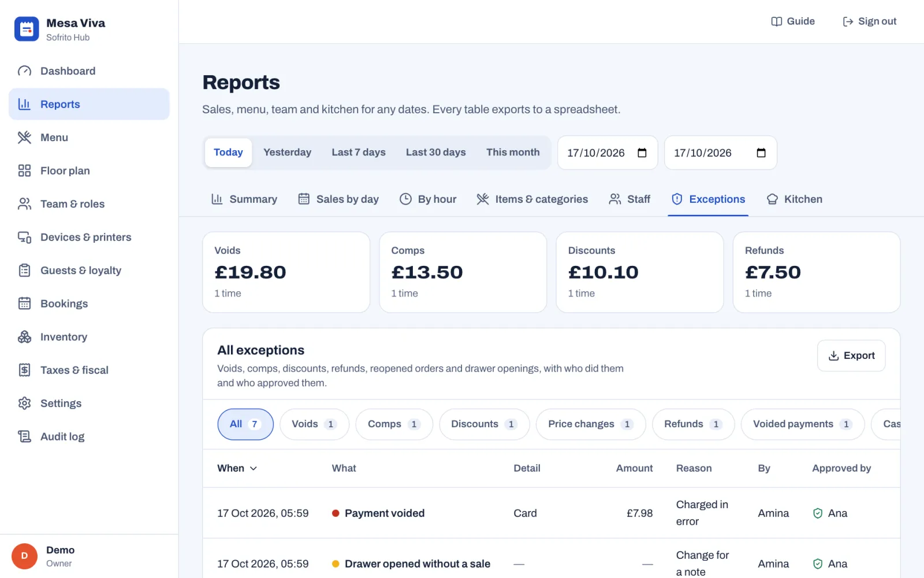Open Inventory in sidebar
924x578 pixels.
(x=89, y=337)
